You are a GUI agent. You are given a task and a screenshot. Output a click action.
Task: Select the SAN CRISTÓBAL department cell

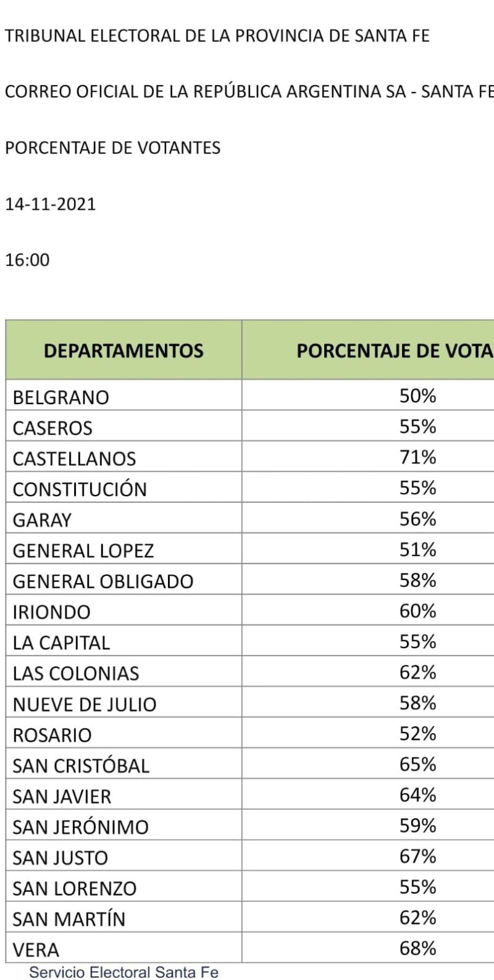81,766
